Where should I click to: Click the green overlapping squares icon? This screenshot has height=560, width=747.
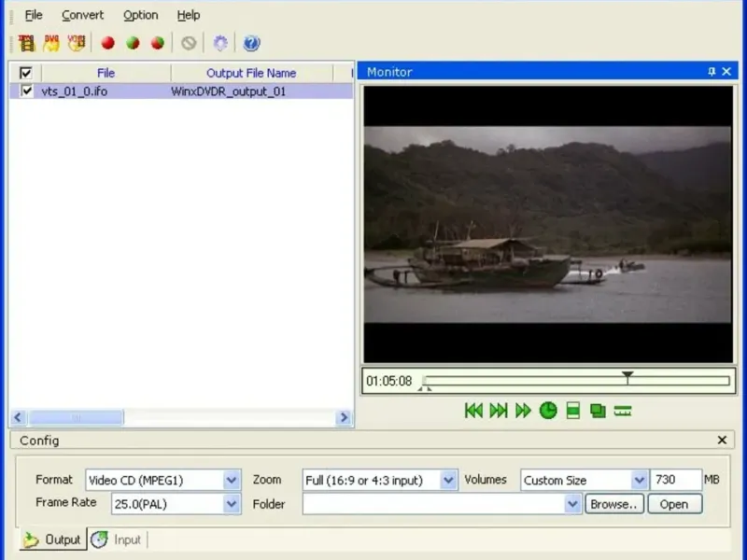click(x=598, y=411)
